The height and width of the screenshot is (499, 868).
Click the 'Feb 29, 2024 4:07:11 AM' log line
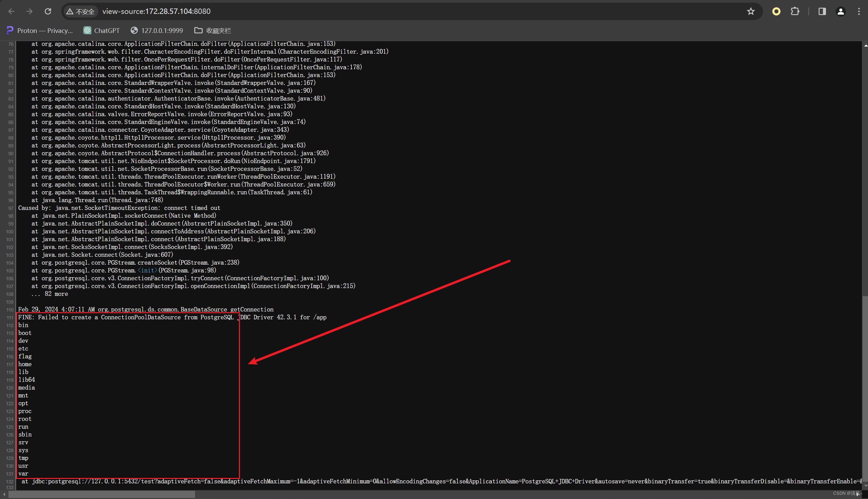pos(146,309)
